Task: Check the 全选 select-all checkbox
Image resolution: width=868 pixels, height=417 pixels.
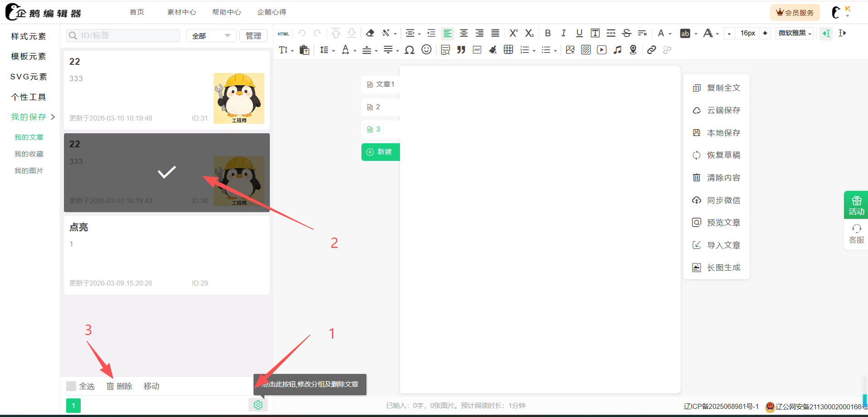Action: click(x=71, y=386)
